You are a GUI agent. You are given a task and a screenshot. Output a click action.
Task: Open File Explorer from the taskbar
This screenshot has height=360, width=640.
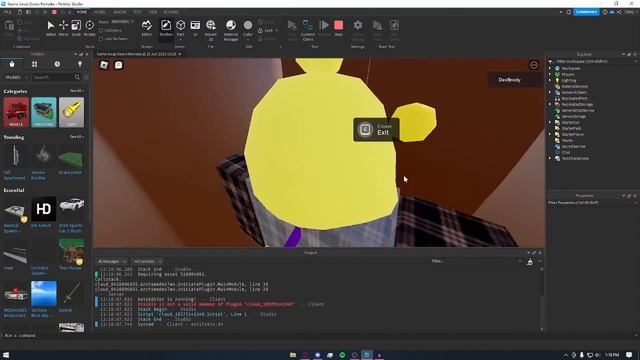click(x=293, y=355)
